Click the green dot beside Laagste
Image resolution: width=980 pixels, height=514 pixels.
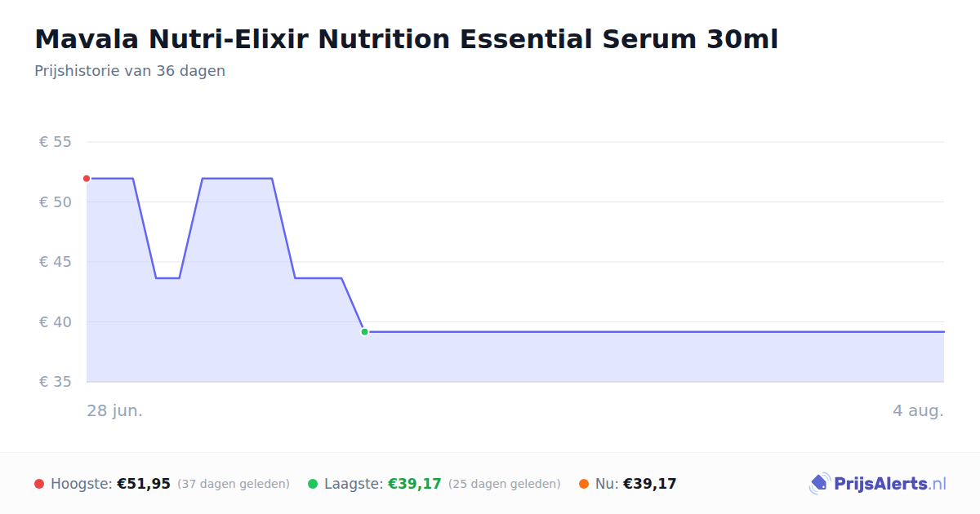pyautogui.click(x=313, y=484)
